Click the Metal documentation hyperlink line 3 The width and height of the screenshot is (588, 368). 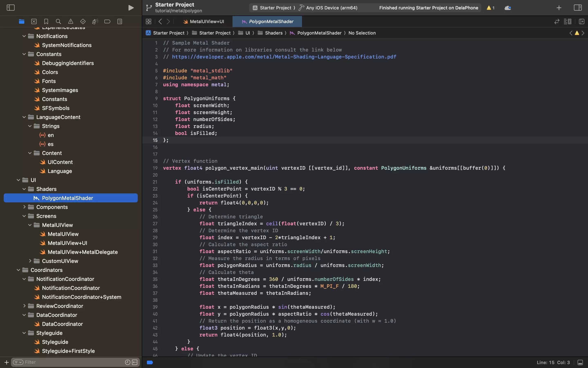(284, 57)
